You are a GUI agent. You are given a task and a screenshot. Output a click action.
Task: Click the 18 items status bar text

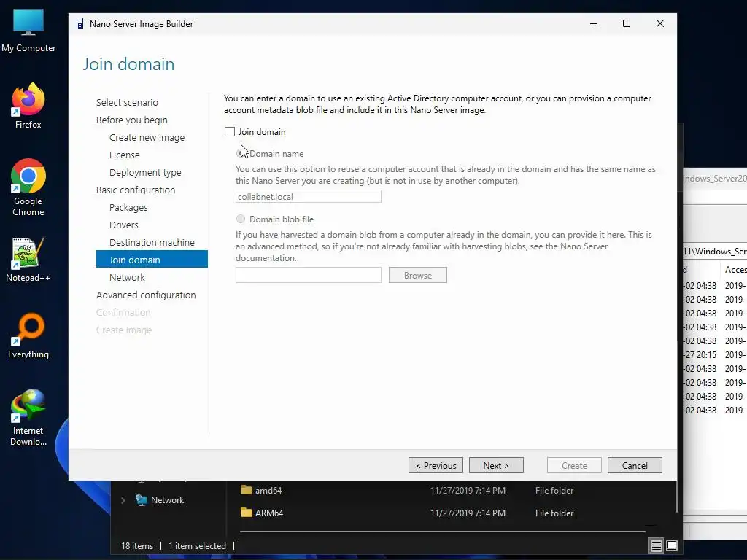(137, 545)
